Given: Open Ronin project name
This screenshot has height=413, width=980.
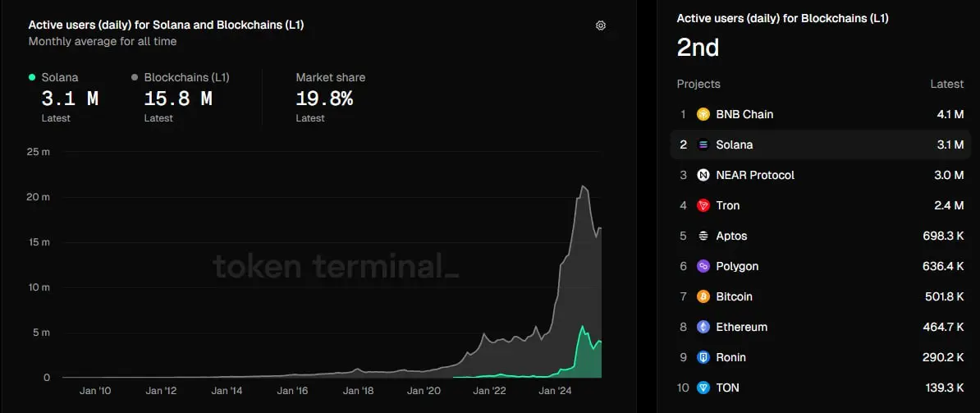Looking at the screenshot, I should point(731,357).
